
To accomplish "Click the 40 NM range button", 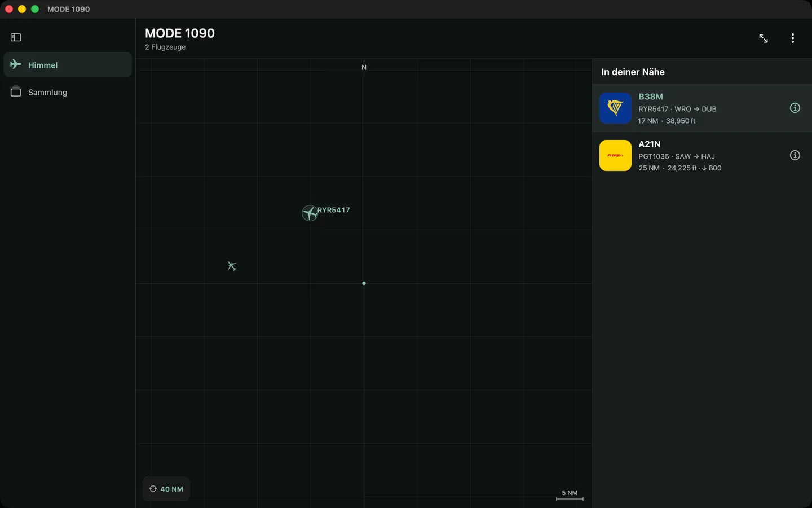I will [166, 489].
